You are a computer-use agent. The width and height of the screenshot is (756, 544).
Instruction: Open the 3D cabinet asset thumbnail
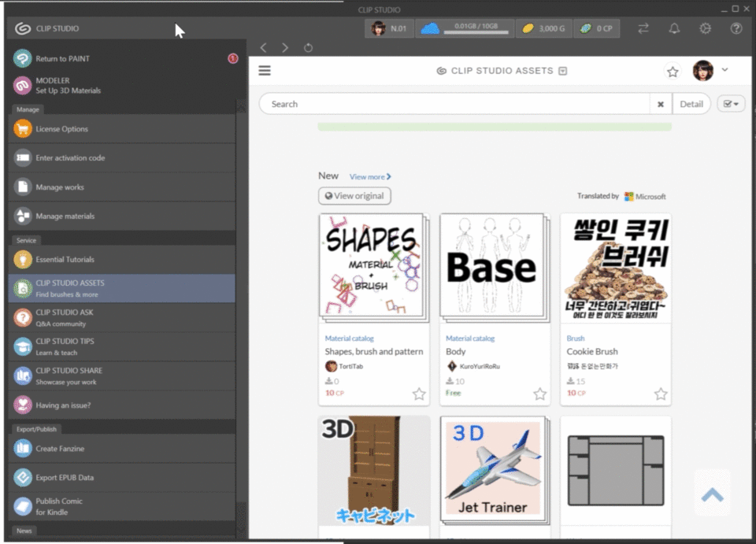point(373,471)
